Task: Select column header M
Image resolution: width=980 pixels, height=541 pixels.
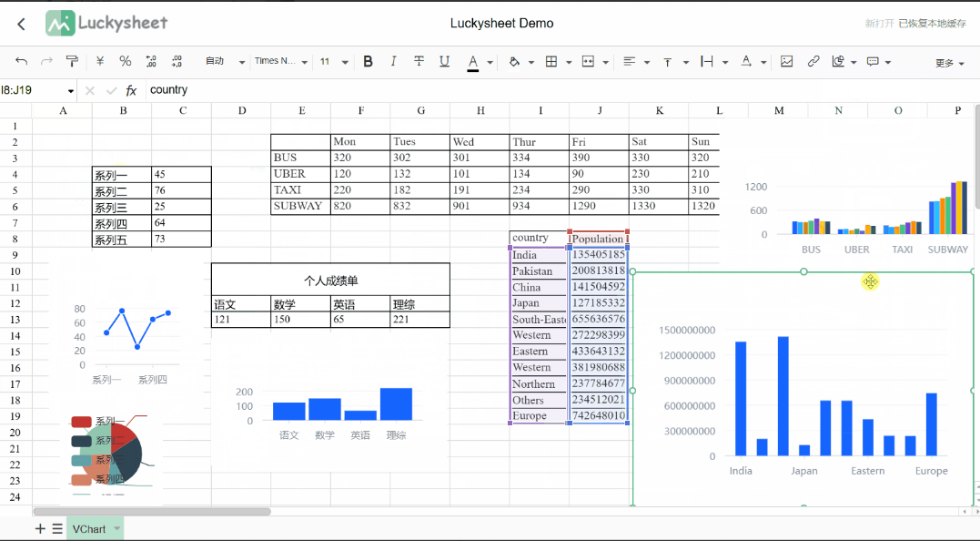Action: [779, 111]
